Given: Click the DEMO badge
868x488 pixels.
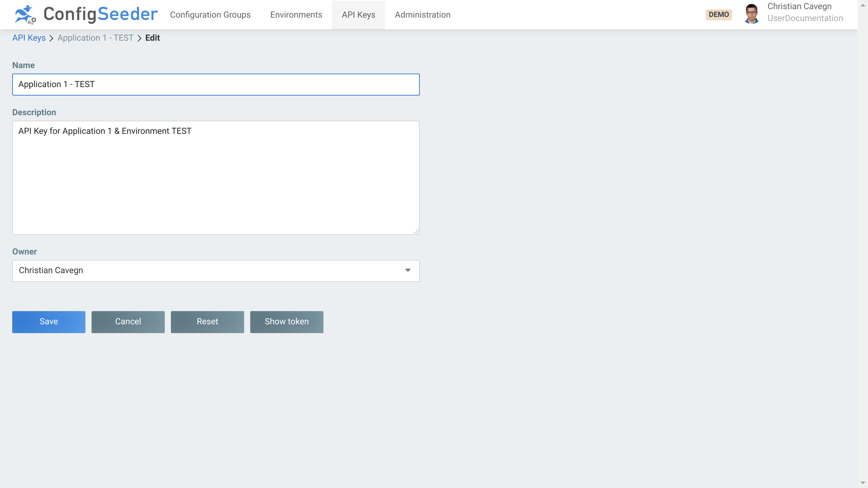Looking at the screenshot, I should (x=719, y=15).
